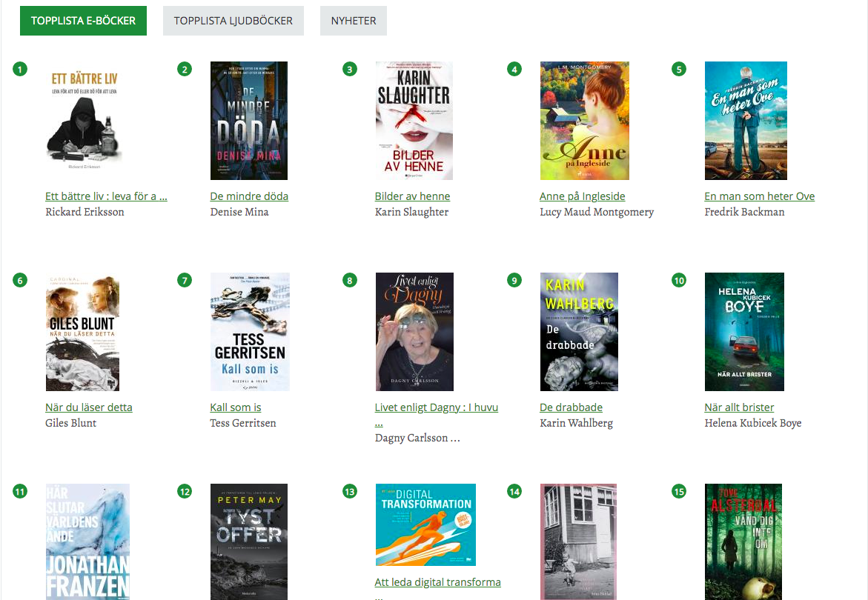The height and width of the screenshot is (600, 868).
Task: Click the Giles Blunt book cover
Action: pos(82,332)
